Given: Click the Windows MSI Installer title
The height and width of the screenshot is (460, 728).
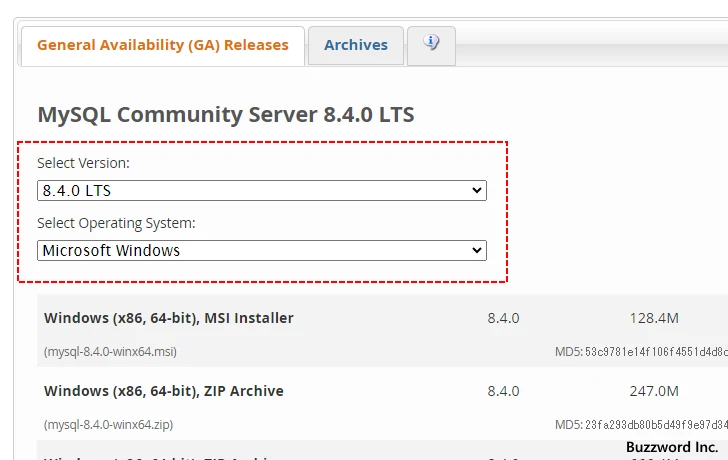Looking at the screenshot, I should [x=169, y=318].
